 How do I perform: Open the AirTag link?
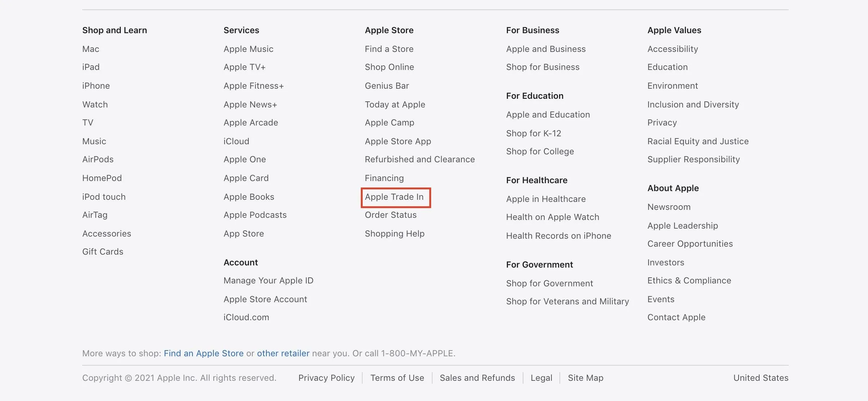point(95,215)
